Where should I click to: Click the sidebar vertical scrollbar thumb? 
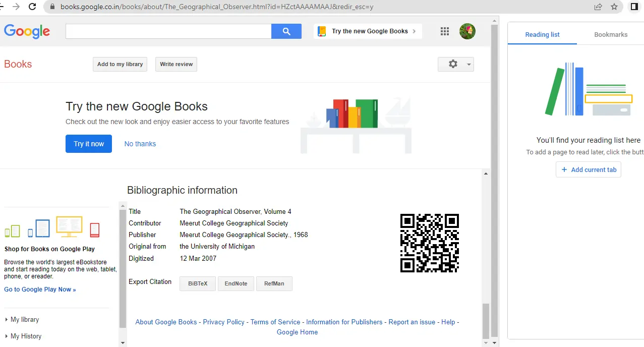123,269
